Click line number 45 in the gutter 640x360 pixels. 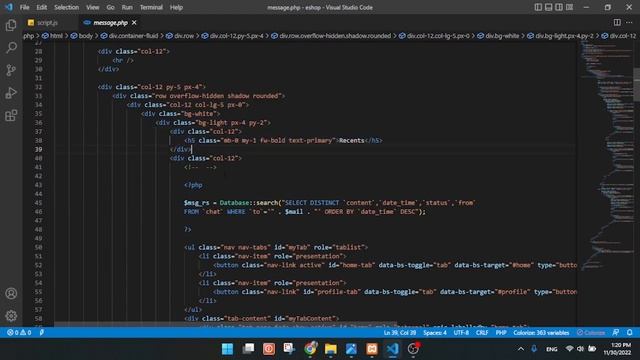pos(38,203)
